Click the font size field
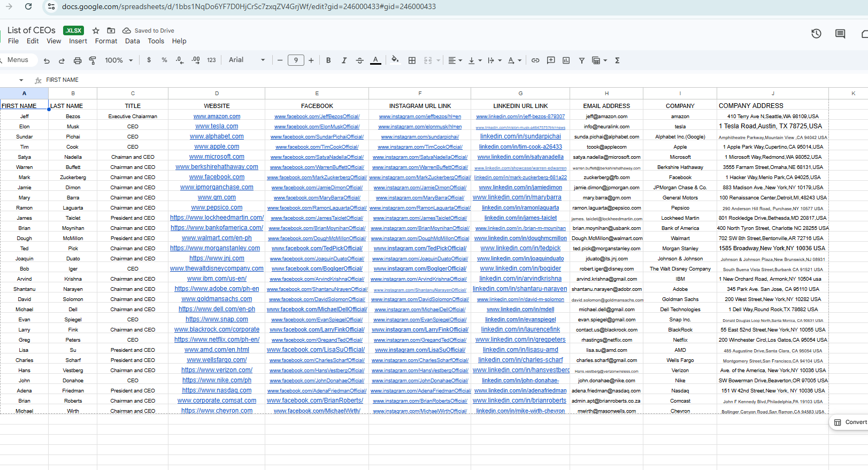The width and height of the screenshot is (868, 470). [x=296, y=60]
